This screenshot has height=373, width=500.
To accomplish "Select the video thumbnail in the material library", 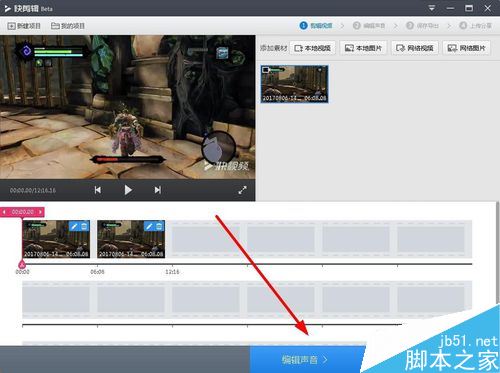I will coord(294,84).
